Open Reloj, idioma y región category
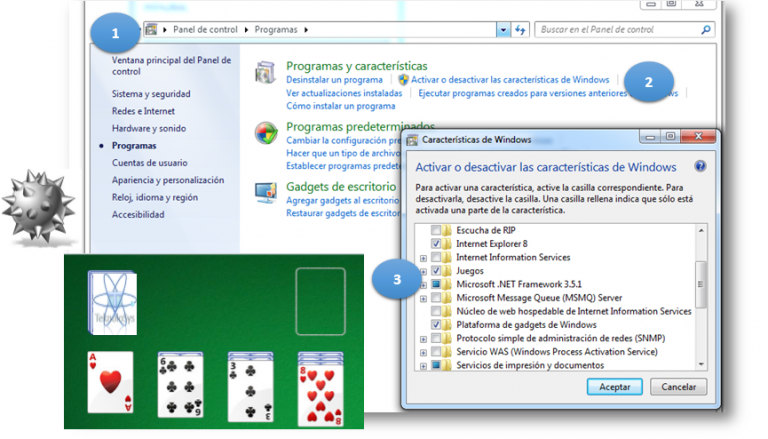768x439 pixels. tap(155, 197)
